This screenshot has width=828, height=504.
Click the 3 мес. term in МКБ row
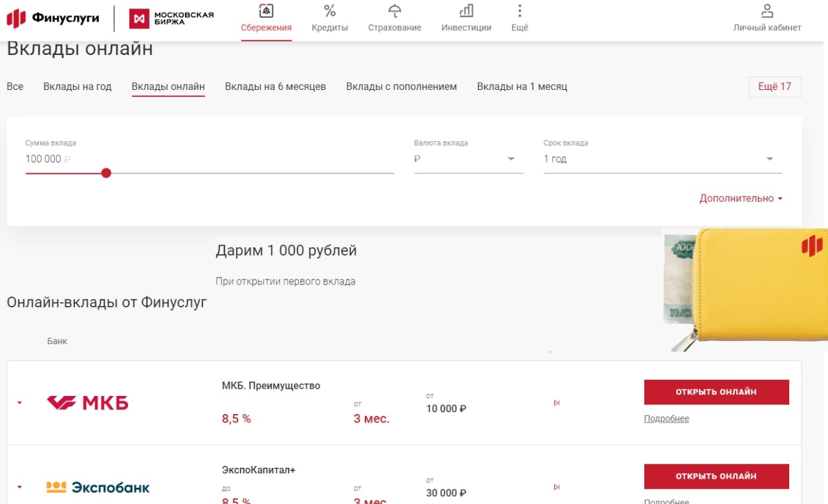click(x=371, y=419)
